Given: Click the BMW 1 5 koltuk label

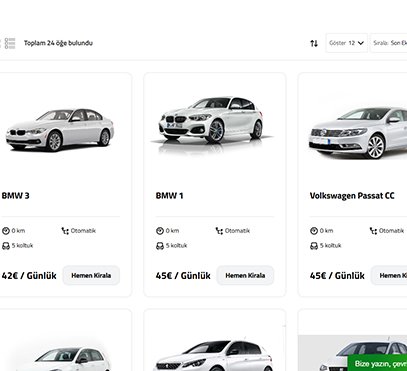Looking at the screenshot, I should click(x=177, y=246).
